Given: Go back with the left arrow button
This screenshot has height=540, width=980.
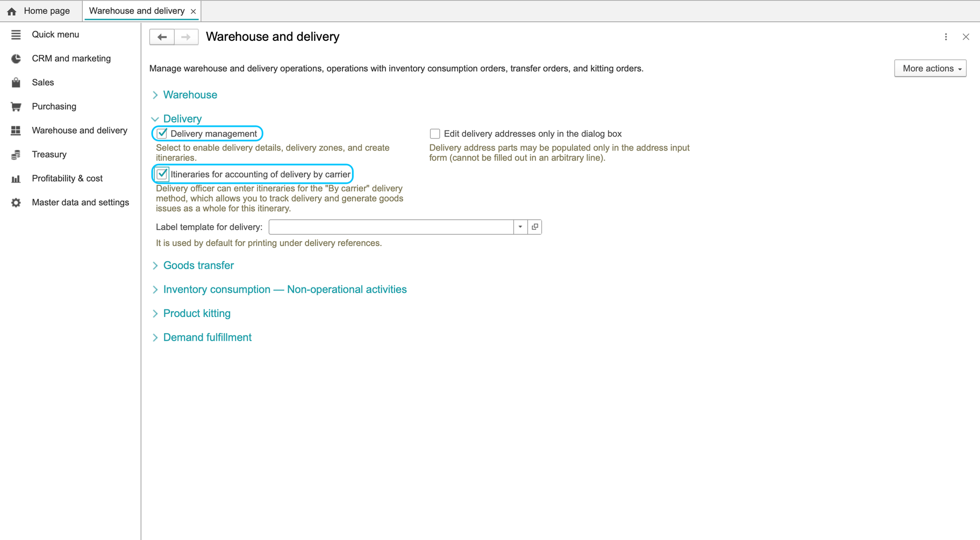Looking at the screenshot, I should [x=162, y=37].
